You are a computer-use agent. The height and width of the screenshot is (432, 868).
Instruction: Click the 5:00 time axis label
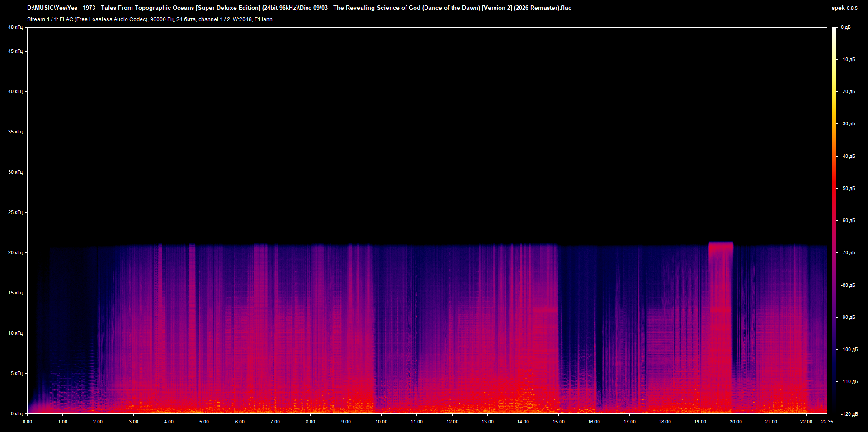pyautogui.click(x=204, y=422)
